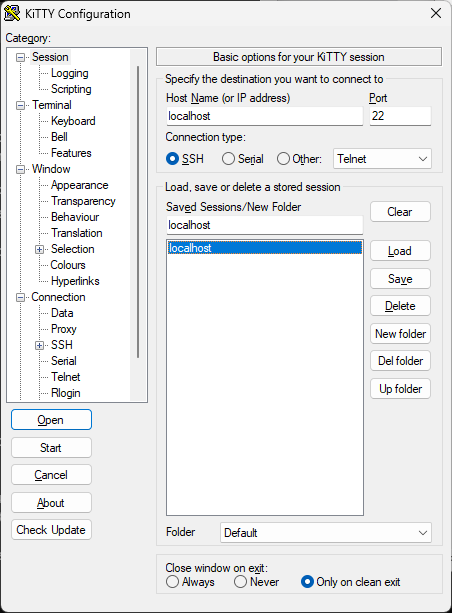Open the Data connection category
This screenshot has height=613, width=452.
pyautogui.click(x=62, y=313)
